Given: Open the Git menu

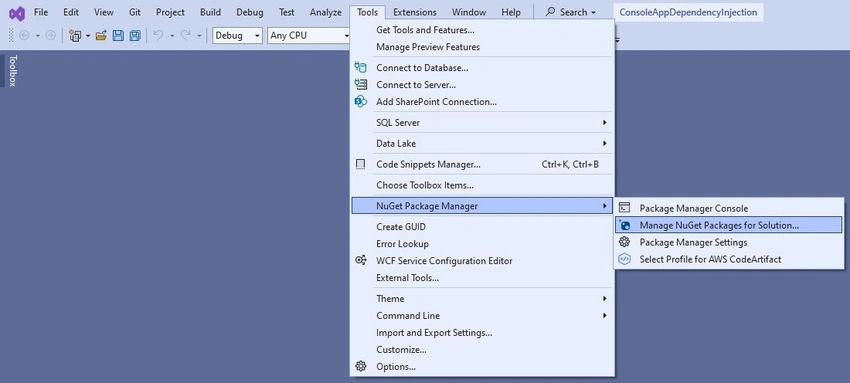Looking at the screenshot, I should click(x=135, y=12).
